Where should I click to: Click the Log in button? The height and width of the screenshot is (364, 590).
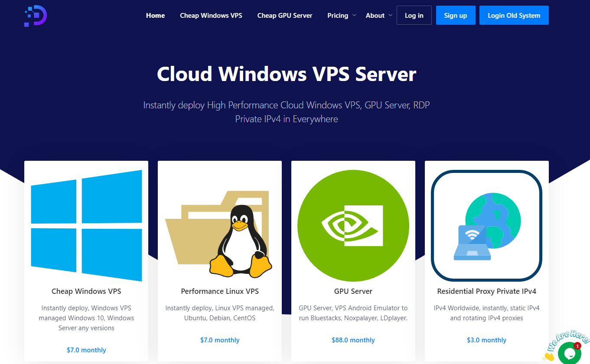(x=414, y=15)
